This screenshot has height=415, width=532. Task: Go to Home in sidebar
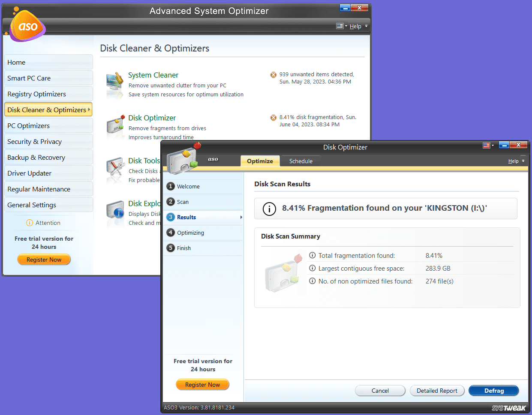(48, 62)
